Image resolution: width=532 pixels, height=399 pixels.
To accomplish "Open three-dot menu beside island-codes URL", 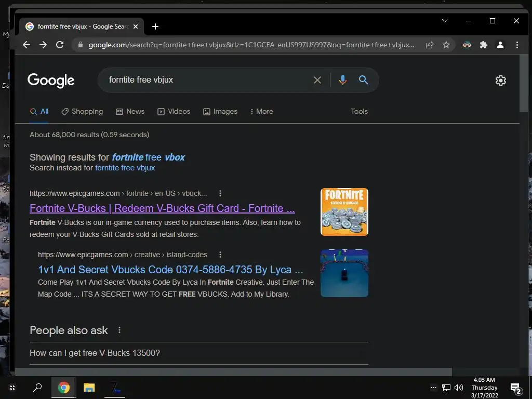I will click(x=220, y=255).
